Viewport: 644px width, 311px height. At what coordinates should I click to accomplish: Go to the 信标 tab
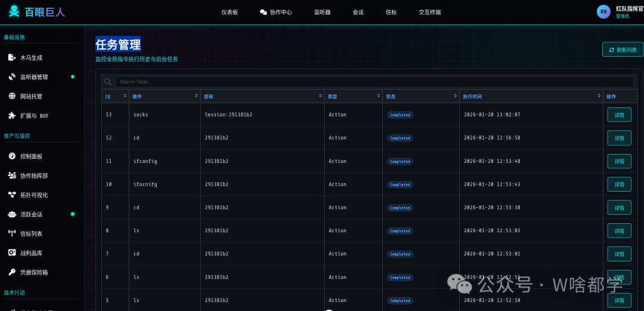(391, 13)
